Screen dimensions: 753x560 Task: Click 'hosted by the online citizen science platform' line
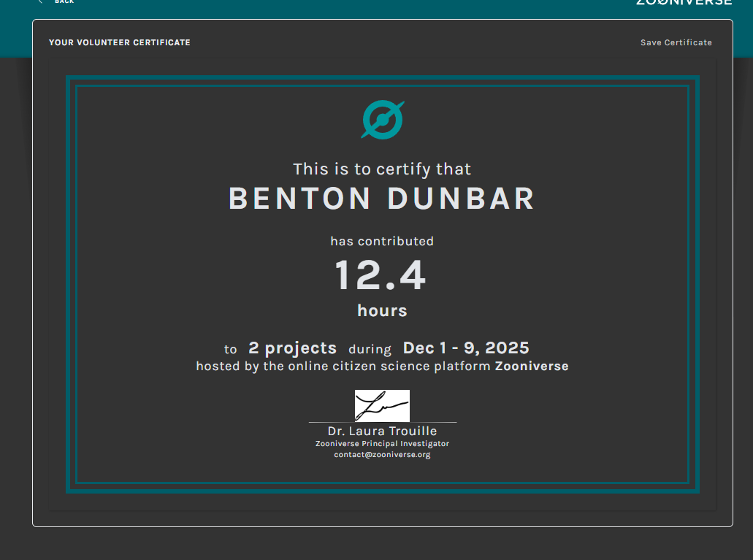pyautogui.click(x=382, y=366)
